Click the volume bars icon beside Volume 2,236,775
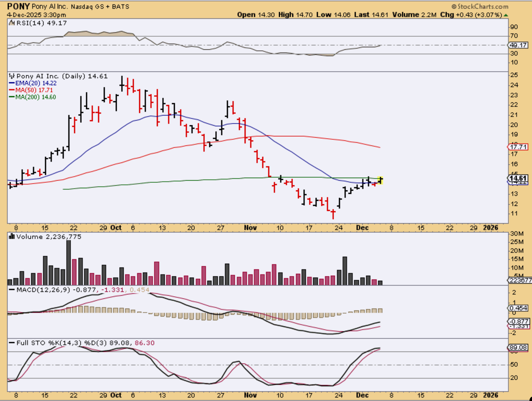532x401 pixels. pos(12,236)
